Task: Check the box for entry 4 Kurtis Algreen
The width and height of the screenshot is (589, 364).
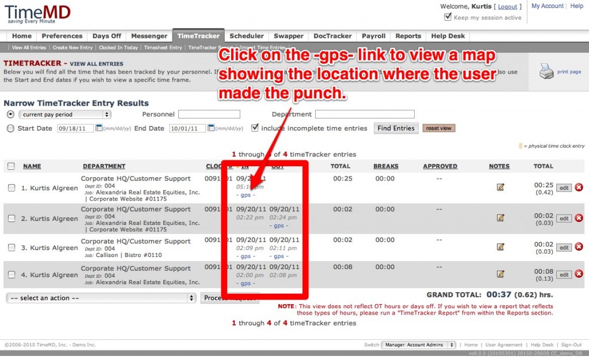Action: (x=12, y=275)
